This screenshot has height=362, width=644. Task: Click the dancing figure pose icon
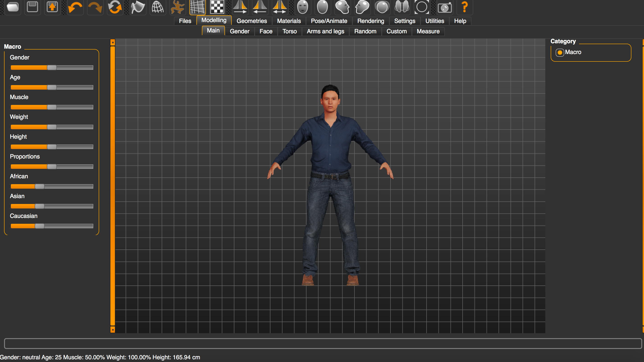(177, 7)
